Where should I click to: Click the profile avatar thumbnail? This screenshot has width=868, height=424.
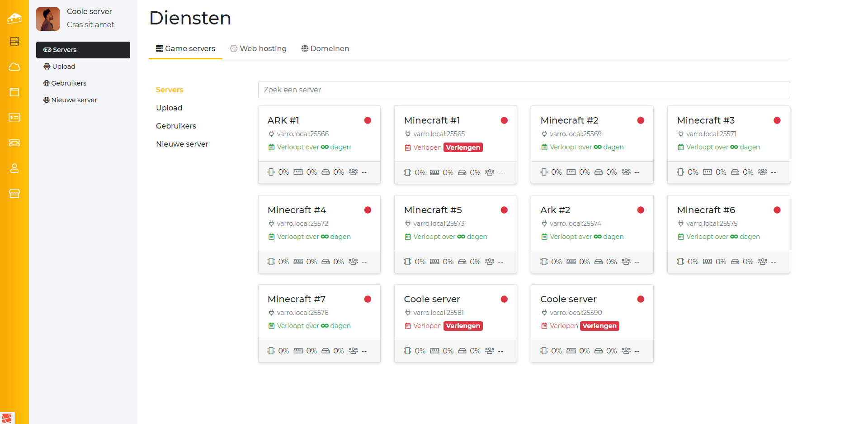coord(48,19)
